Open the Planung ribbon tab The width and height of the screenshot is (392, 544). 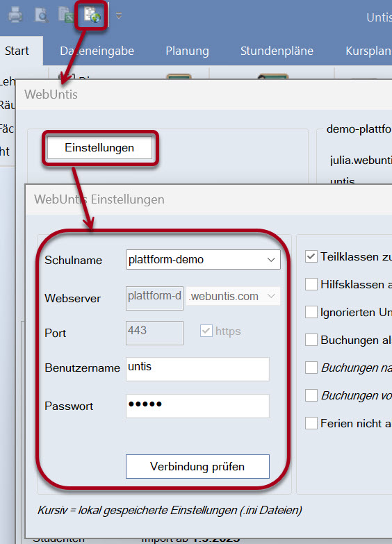187,51
